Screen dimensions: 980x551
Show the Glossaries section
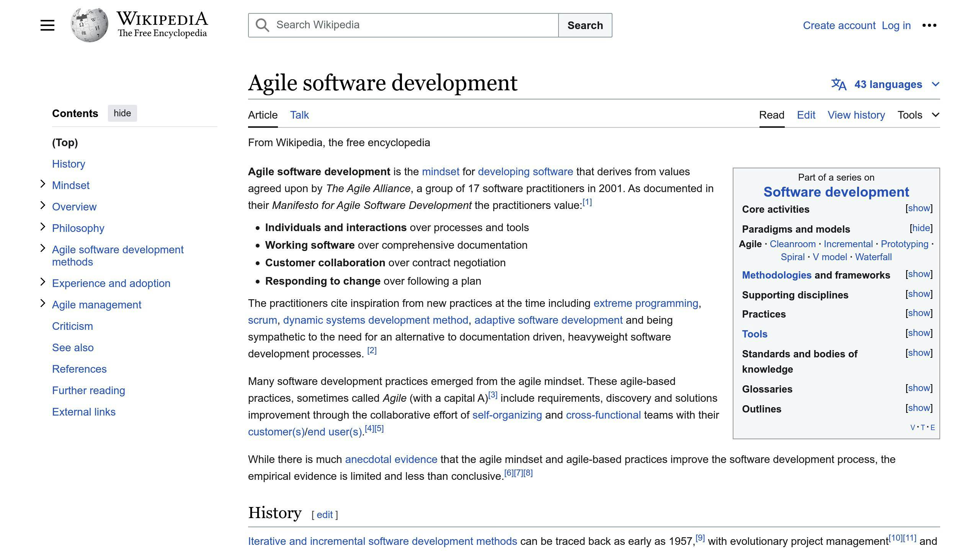coord(919,388)
